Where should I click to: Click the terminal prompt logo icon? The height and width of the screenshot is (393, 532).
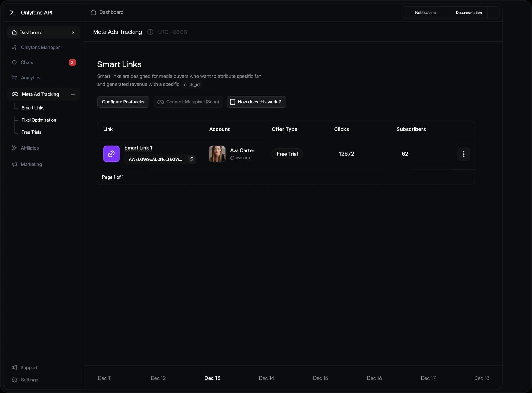(x=13, y=13)
